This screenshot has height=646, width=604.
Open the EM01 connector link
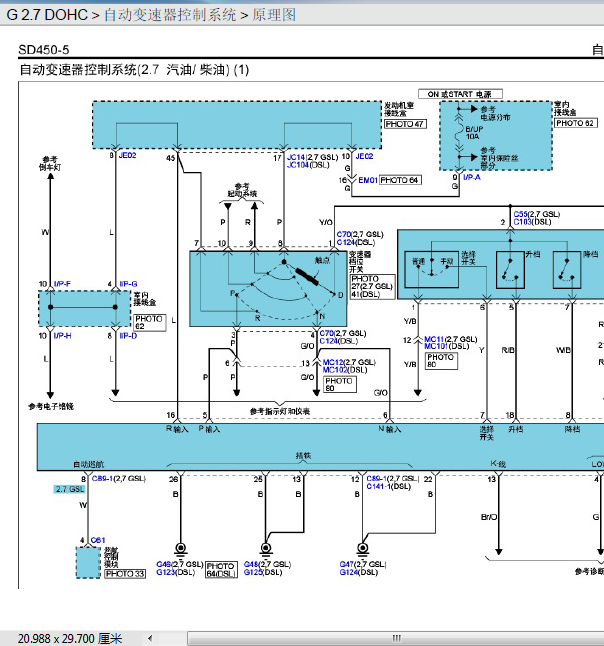pos(368,180)
